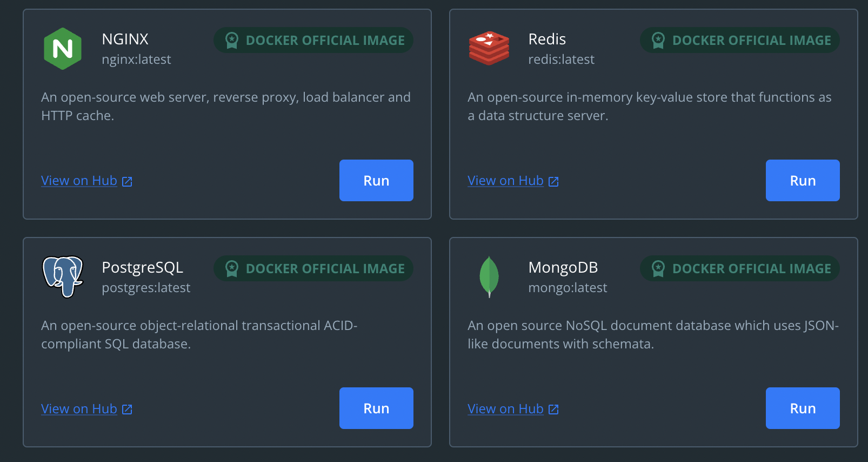This screenshot has height=462, width=868.
Task: Run the PostgreSQL image
Action: (x=376, y=408)
